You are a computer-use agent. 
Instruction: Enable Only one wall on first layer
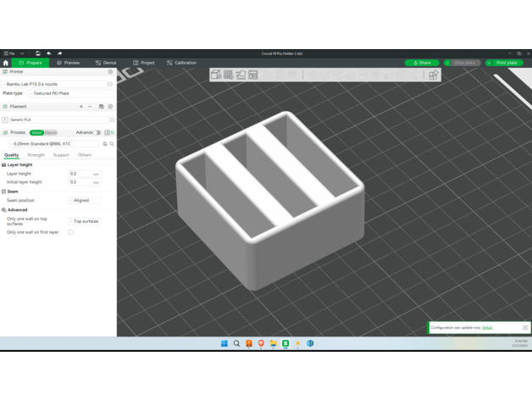click(x=70, y=232)
